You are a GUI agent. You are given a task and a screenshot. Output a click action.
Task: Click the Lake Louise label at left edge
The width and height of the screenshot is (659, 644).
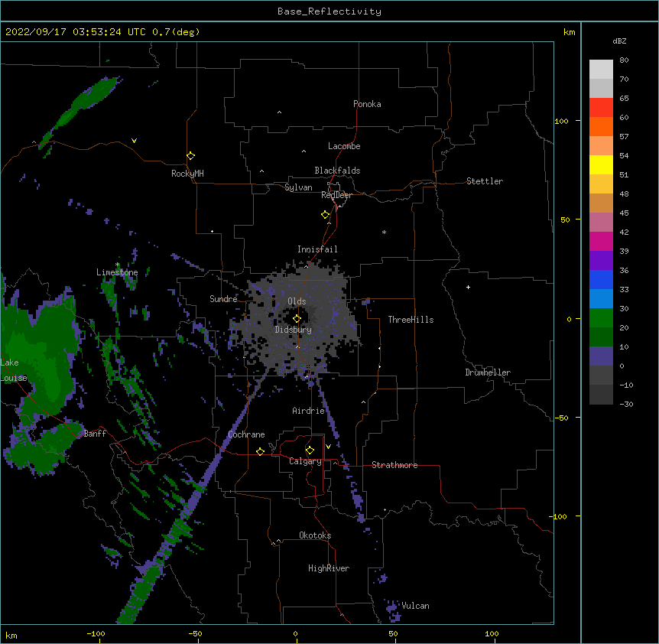tap(14, 370)
